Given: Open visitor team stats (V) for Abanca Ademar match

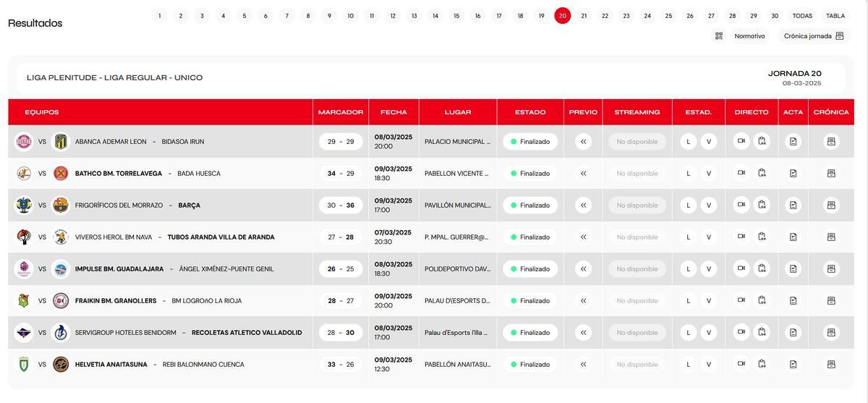Looking at the screenshot, I should pyautogui.click(x=709, y=142).
